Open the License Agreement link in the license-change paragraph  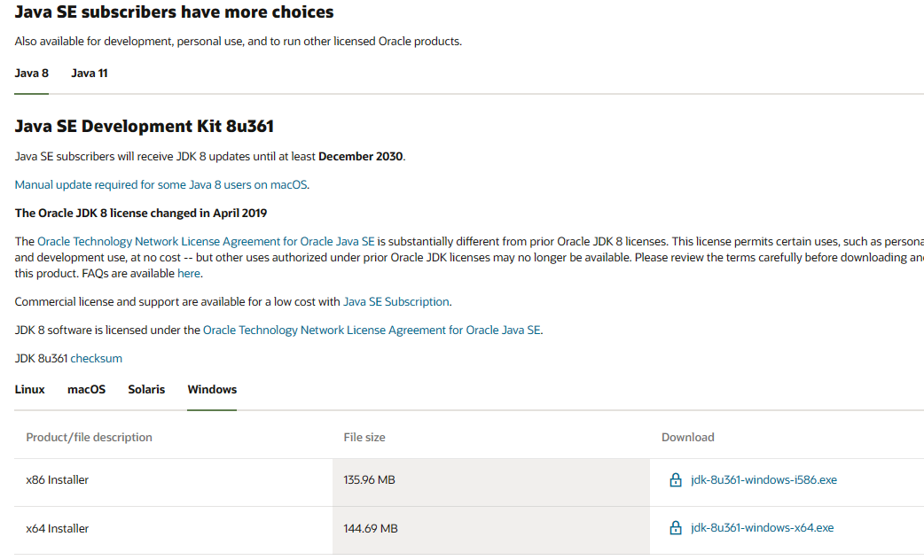click(206, 242)
